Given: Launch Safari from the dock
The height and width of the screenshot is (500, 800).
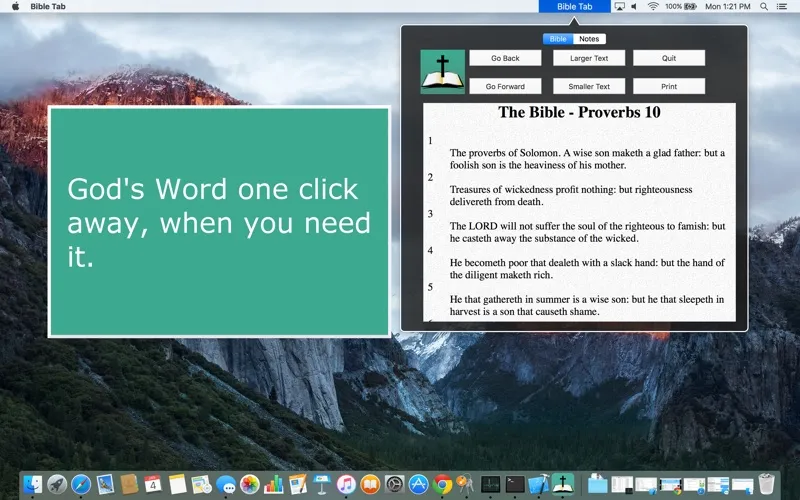Looking at the screenshot, I should [81, 484].
